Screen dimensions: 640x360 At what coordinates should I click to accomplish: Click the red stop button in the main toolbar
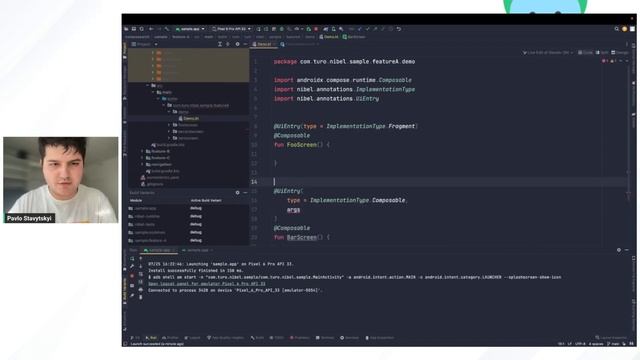[x=316, y=29]
